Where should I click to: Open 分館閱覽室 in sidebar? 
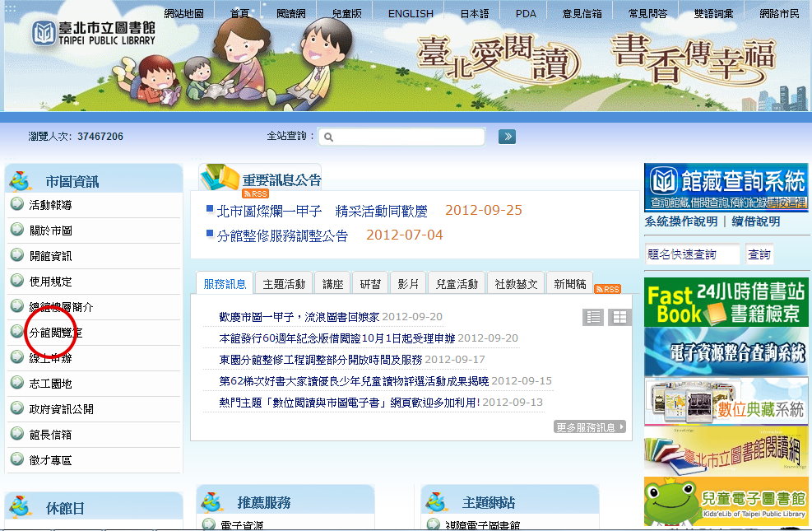click(x=55, y=333)
